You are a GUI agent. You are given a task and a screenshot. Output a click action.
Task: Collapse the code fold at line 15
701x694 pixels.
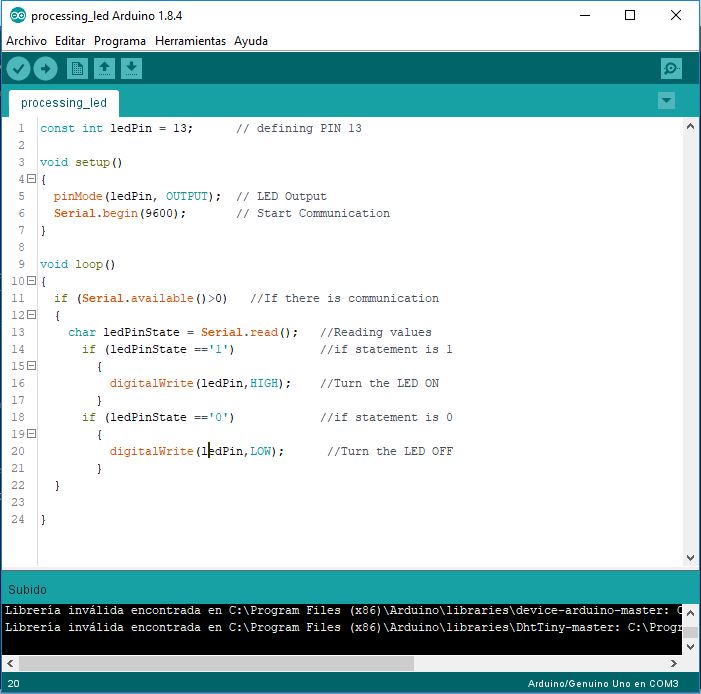coord(31,366)
